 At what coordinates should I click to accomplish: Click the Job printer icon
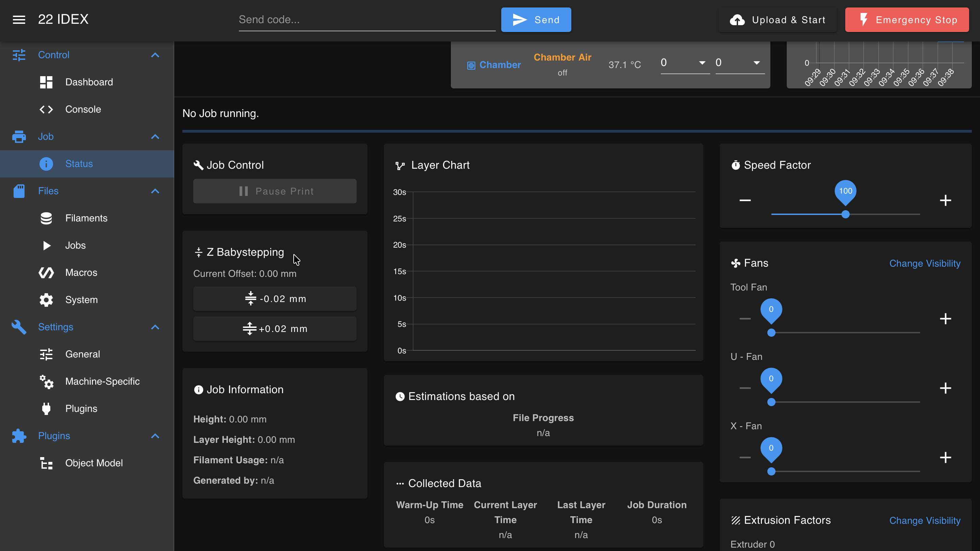coord(19,136)
